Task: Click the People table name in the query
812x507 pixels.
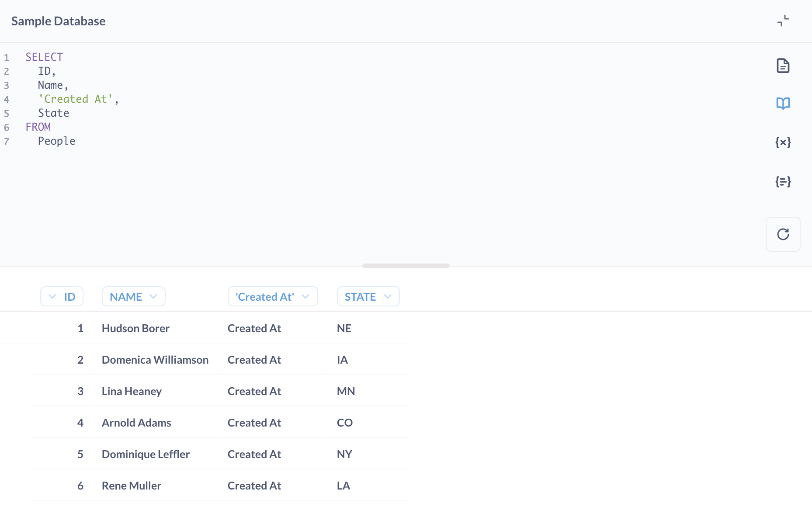Action: pos(56,141)
